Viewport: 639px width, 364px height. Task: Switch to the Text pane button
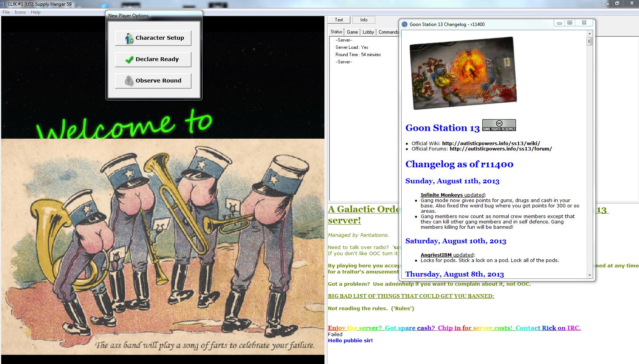tap(339, 20)
